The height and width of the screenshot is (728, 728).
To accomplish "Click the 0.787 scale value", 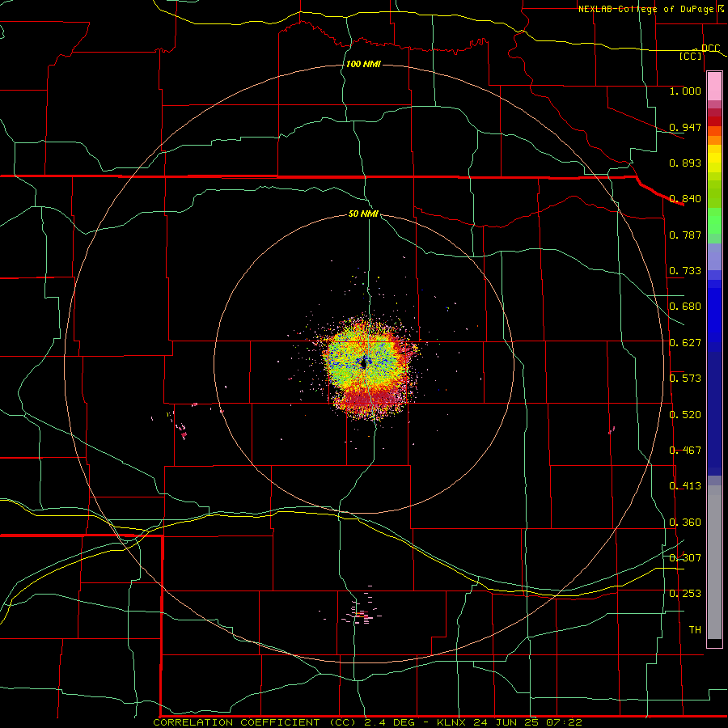I will [x=685, y=235].
